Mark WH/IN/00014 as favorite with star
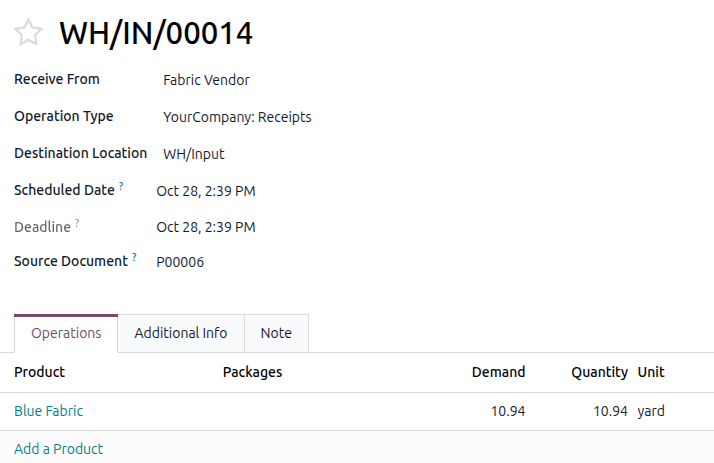The image size is (714, 463). click(x=29, y=33)
